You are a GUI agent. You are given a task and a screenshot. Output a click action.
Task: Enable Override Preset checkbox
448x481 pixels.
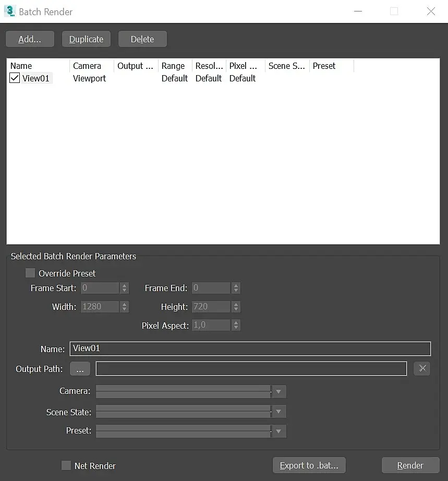[30, 273]
